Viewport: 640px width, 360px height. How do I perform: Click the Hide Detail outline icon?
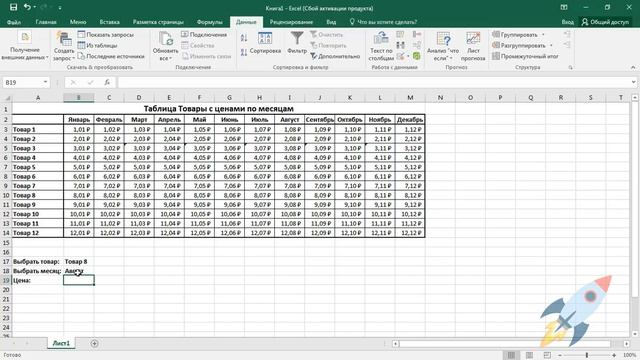click(567, 45)
